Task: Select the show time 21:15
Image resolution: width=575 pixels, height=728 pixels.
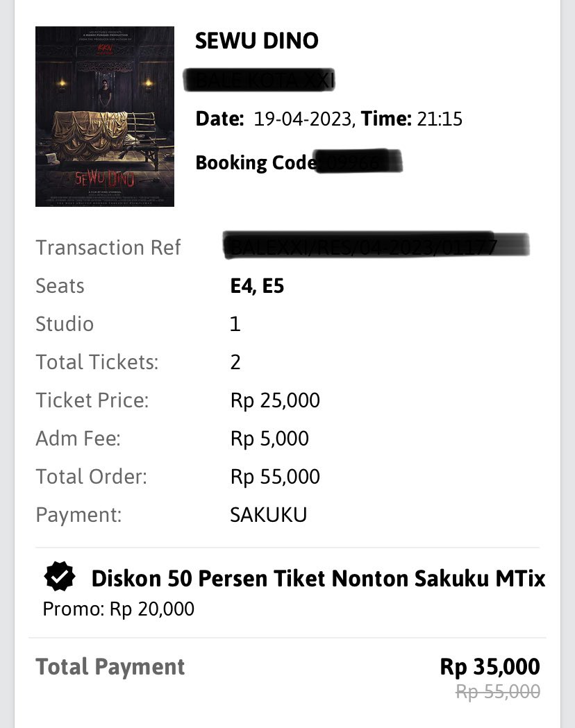Action: pos(440,119)
